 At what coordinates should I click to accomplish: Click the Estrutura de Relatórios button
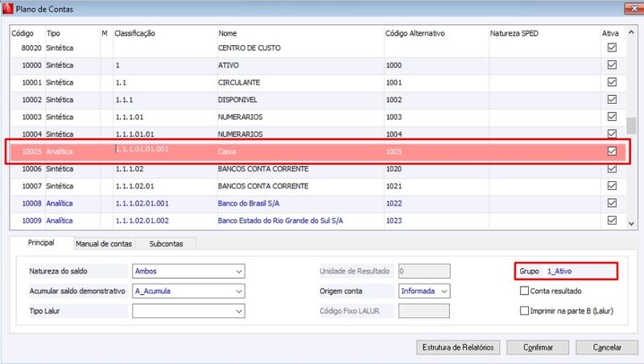[x=458, y=348]
